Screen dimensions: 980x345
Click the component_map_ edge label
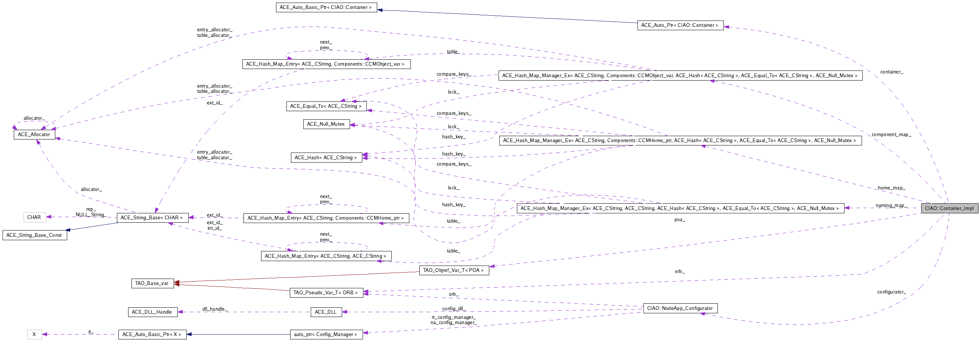tap(891, 135)
